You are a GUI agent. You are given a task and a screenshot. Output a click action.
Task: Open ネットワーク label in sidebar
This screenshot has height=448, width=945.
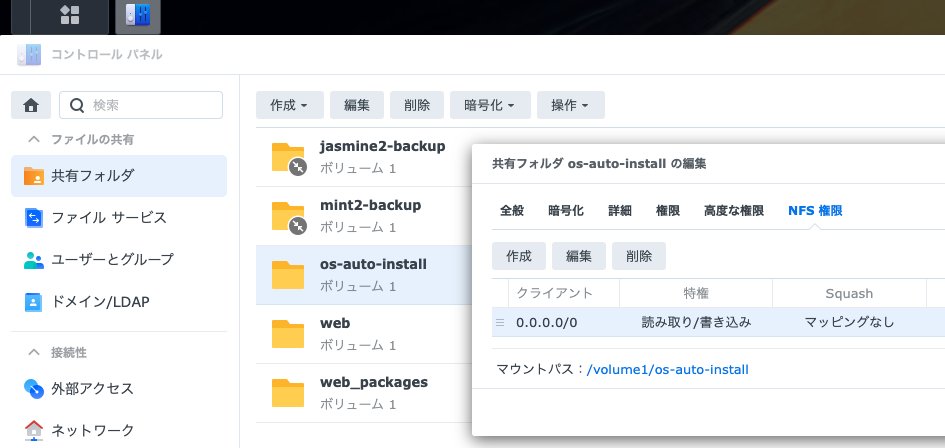pos(93,431)
